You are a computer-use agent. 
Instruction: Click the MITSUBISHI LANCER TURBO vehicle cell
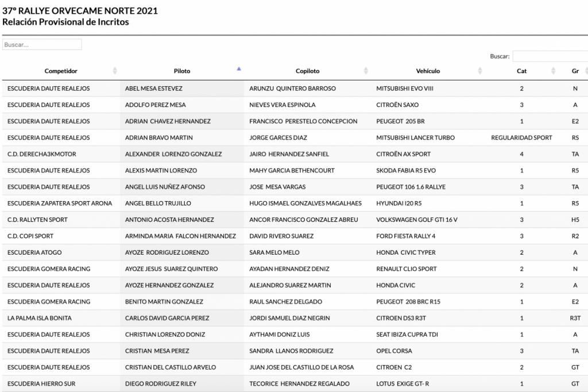pos(415,138)
